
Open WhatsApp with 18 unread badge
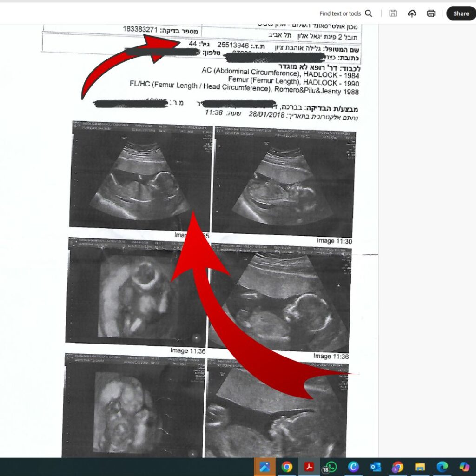pyautogui.click(x=331, y=467)
